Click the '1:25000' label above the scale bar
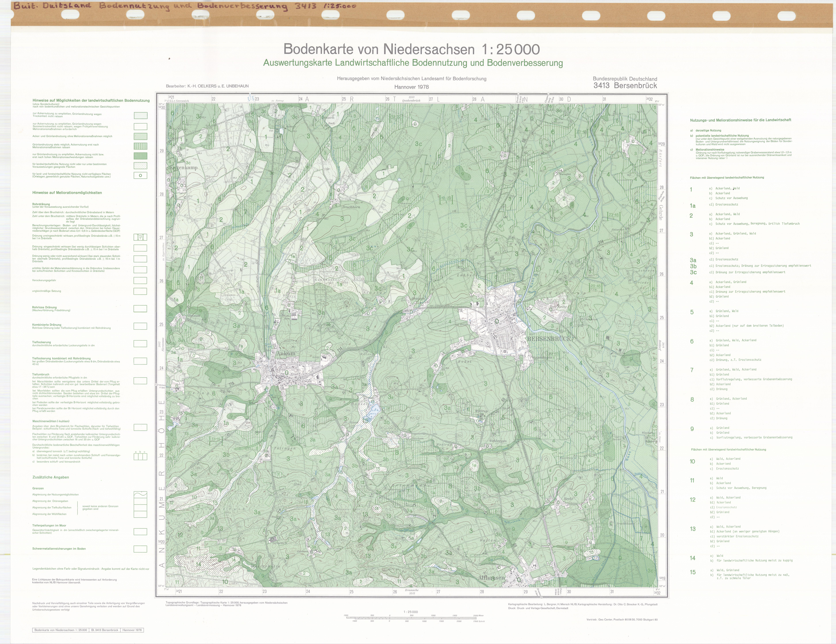 (411, 612)
